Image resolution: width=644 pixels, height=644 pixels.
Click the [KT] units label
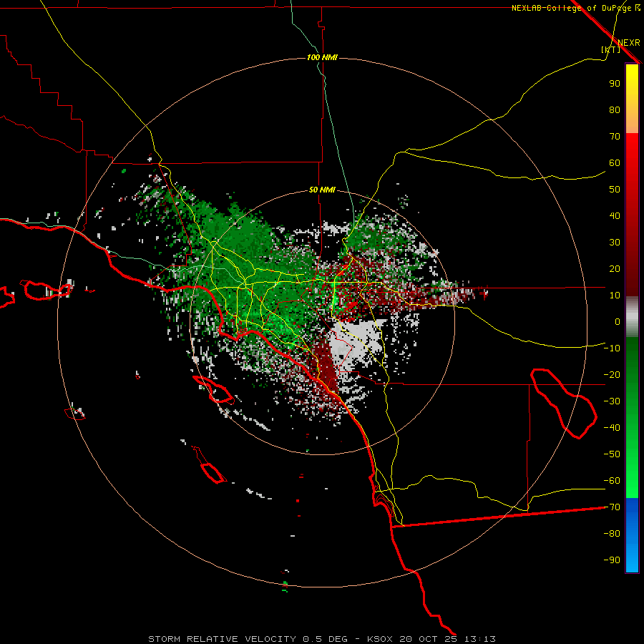[611, 49]
